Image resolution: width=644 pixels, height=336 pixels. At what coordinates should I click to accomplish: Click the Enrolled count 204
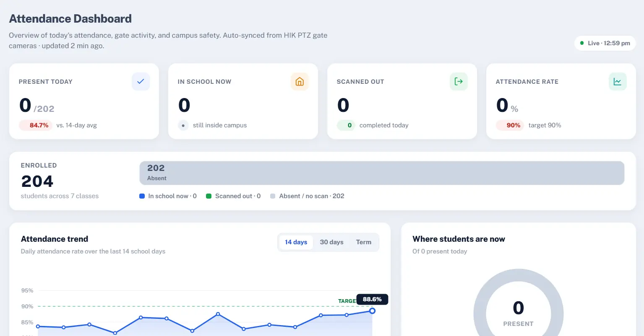point(37,181)
